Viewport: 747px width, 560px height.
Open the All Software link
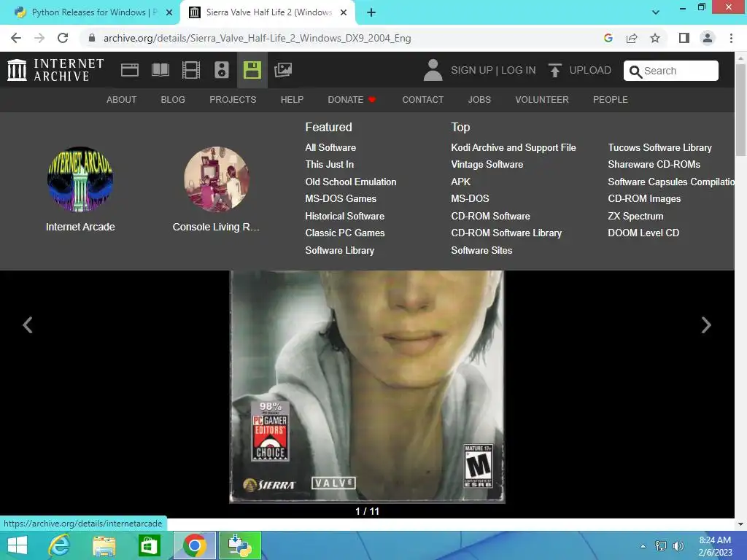click(330, 147)
